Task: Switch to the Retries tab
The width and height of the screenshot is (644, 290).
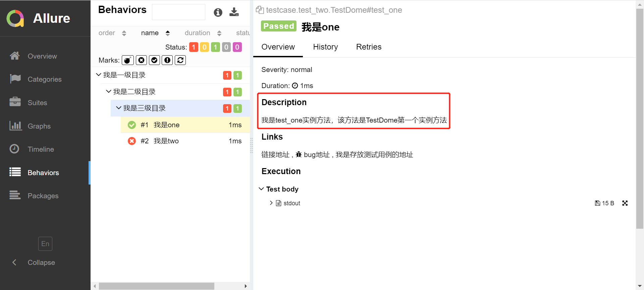Action: 369,47
